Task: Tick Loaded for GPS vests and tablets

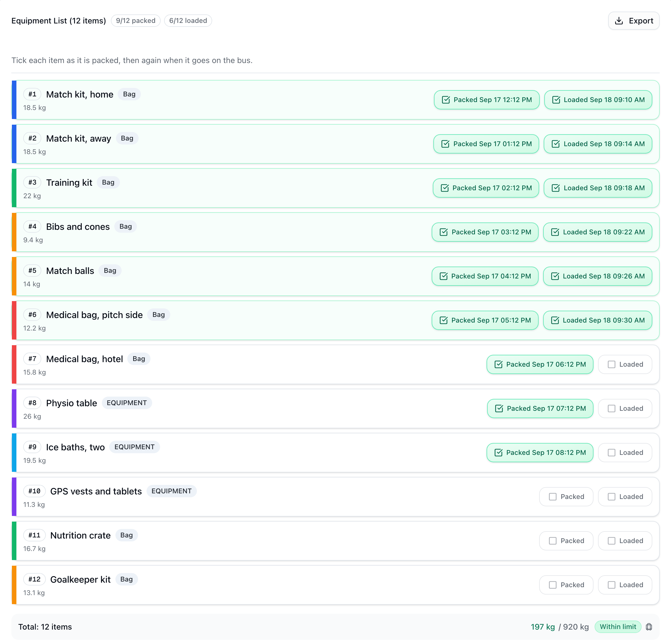Action: pos(625,497)
